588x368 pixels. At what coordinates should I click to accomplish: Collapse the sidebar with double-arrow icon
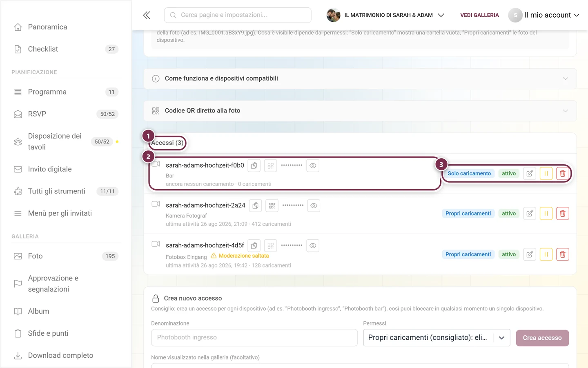(x=147, y=15)
